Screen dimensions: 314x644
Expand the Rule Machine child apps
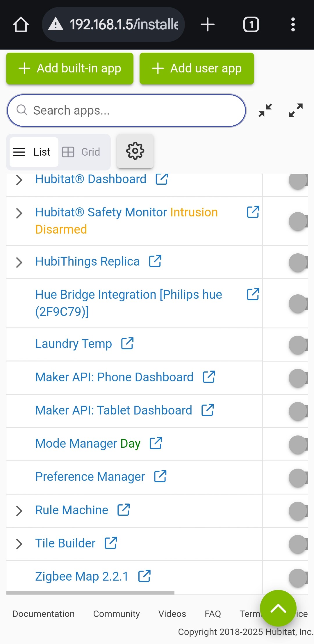(19, 511)
